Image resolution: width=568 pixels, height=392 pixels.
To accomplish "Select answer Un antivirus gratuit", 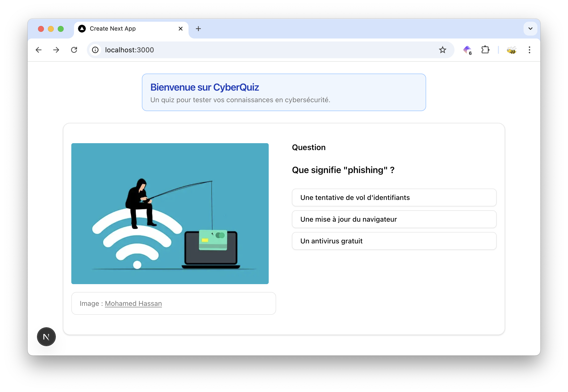I will pyautogui.click(x=394, y=241).
